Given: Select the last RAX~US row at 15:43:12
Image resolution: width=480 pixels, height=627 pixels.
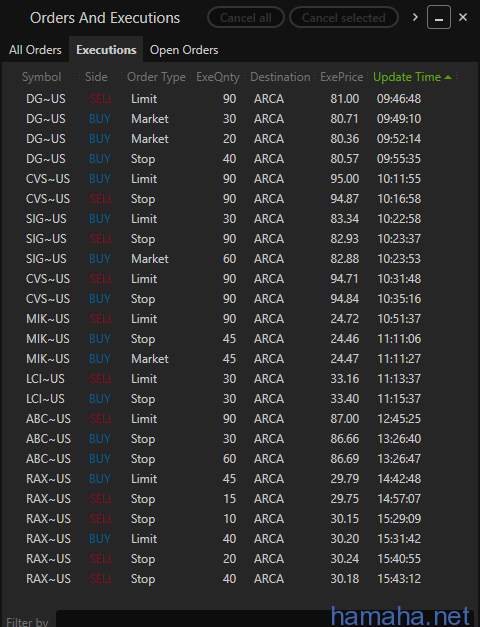Looking at the screenshot, I should [240, 579].
